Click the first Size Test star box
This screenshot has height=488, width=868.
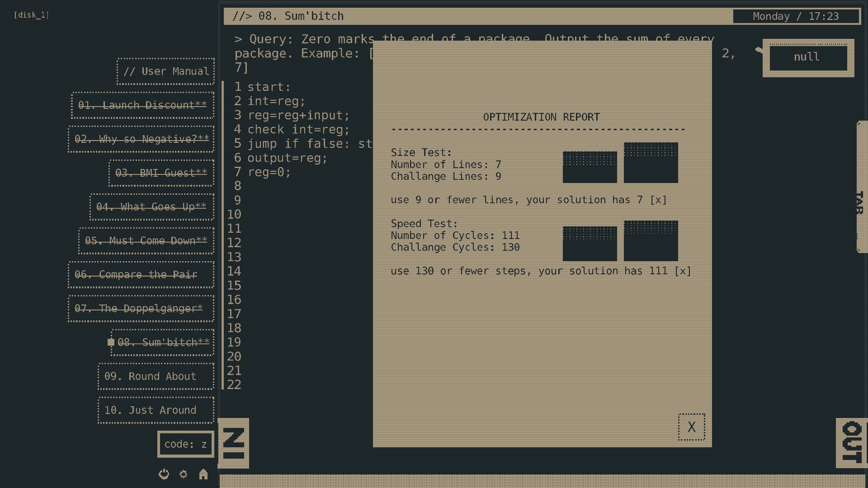coord(590,167)
